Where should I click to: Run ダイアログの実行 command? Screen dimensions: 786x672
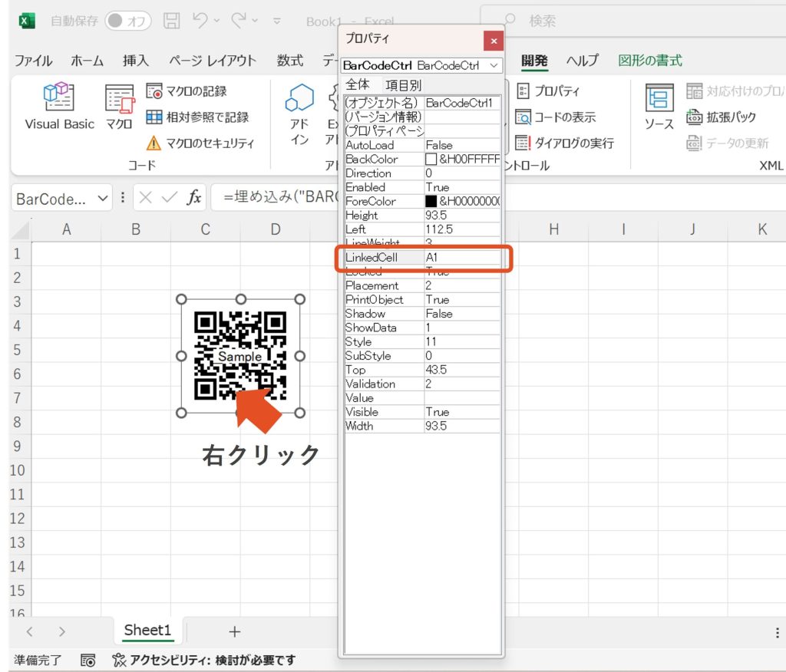click(x=564, y=143)
